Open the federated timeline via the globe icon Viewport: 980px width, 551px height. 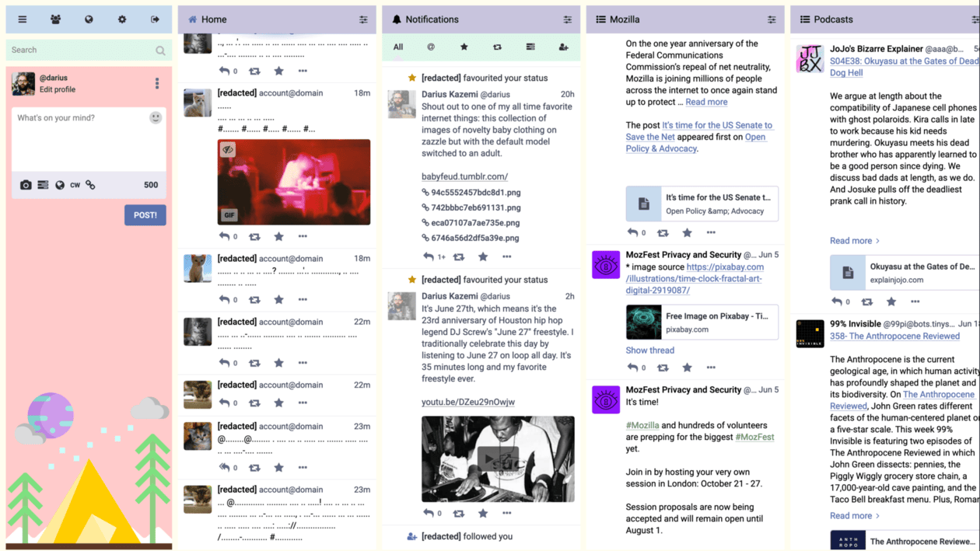(x=89, y=19)
